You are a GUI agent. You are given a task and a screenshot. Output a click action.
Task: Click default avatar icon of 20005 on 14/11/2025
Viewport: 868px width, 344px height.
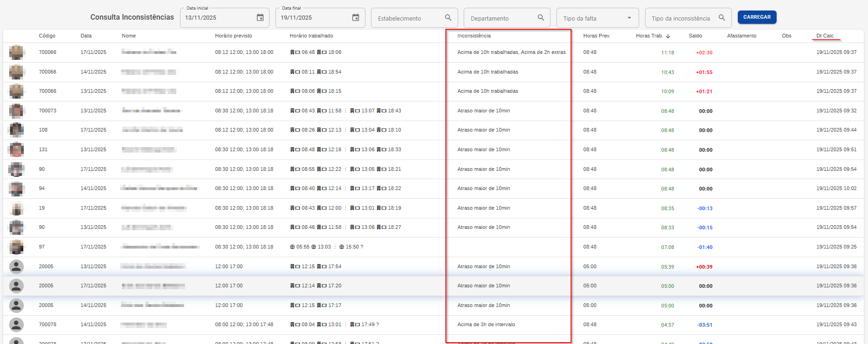pos(16,305)
